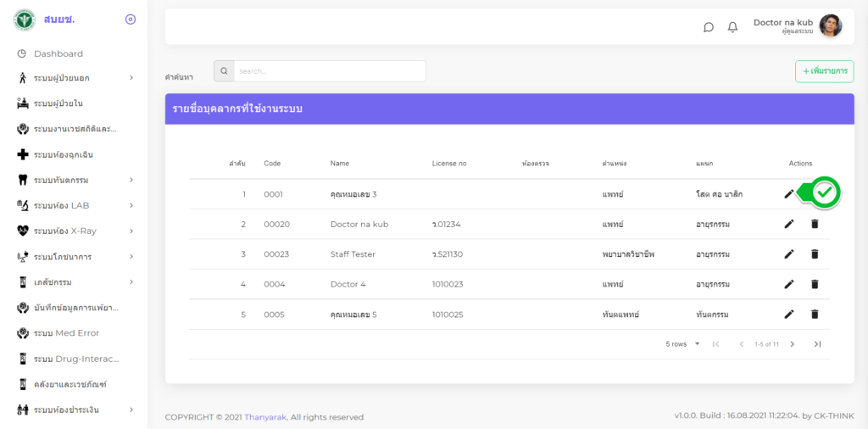Expand the ระบบทันตกรรม submenu

(x=75, y=180)
